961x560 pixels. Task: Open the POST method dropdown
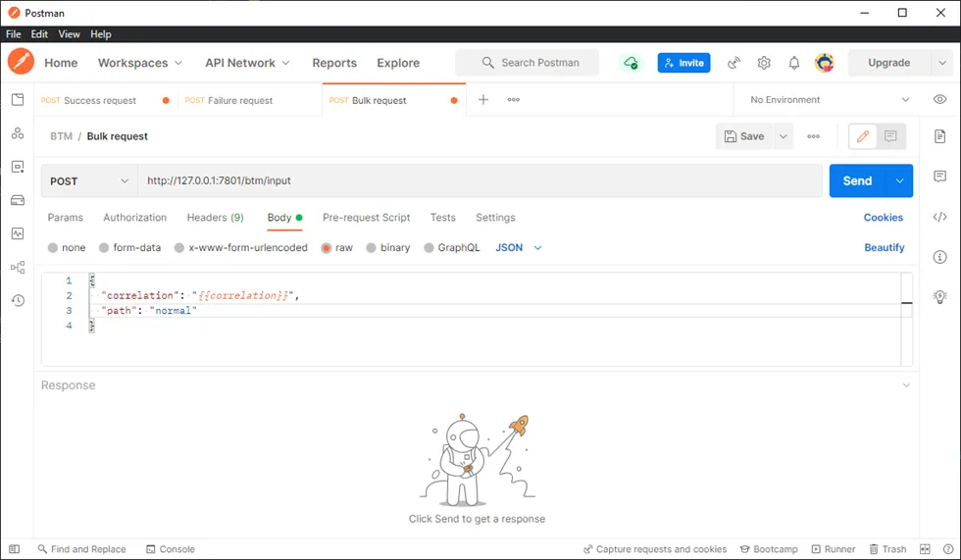pyautogui.click(x=89, y=180)
